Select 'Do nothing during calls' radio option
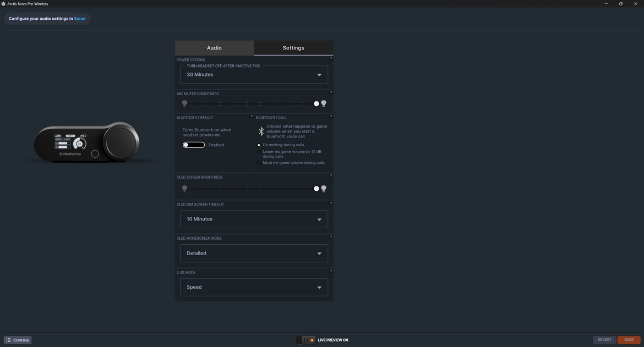 pos(259,145)
